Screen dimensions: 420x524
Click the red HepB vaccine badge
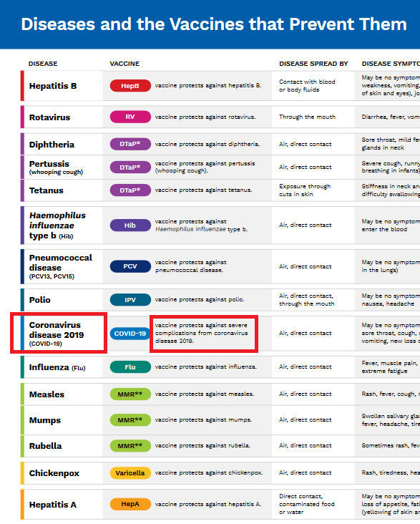(x=130, y=86)
